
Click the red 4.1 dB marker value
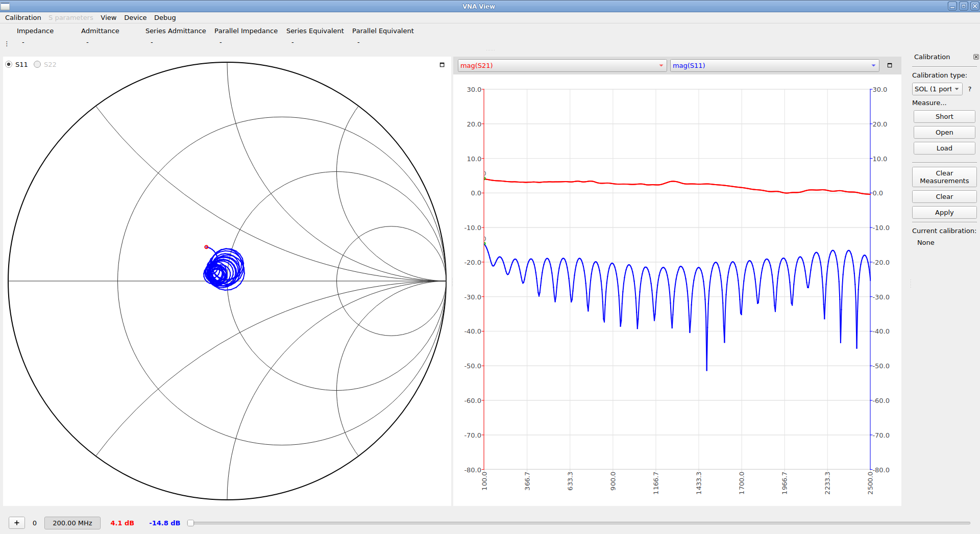pyautogui.click(x=122, y=523)
